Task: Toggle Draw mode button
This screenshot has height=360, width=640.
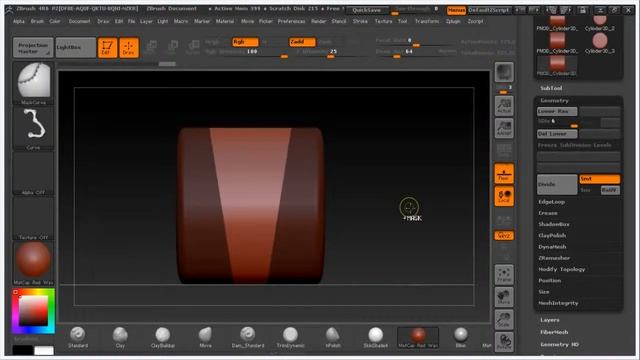Action: pos(129,47)
